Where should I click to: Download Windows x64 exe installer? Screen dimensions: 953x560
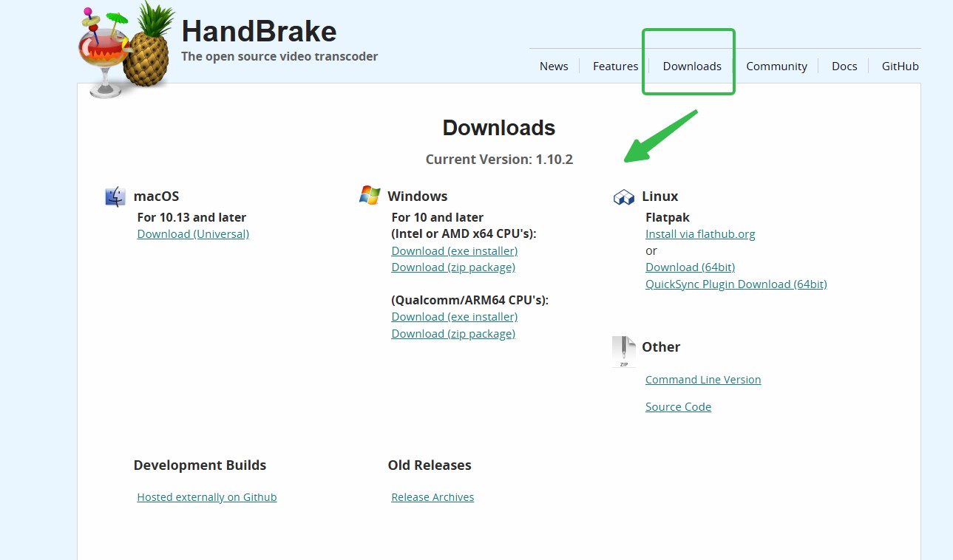click(x=454, y=251)
